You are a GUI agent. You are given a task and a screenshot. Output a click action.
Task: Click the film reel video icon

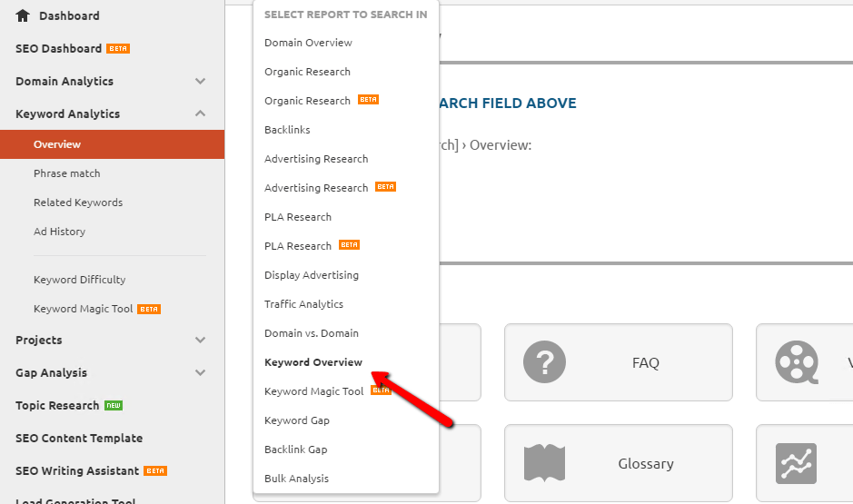point(797,362)
